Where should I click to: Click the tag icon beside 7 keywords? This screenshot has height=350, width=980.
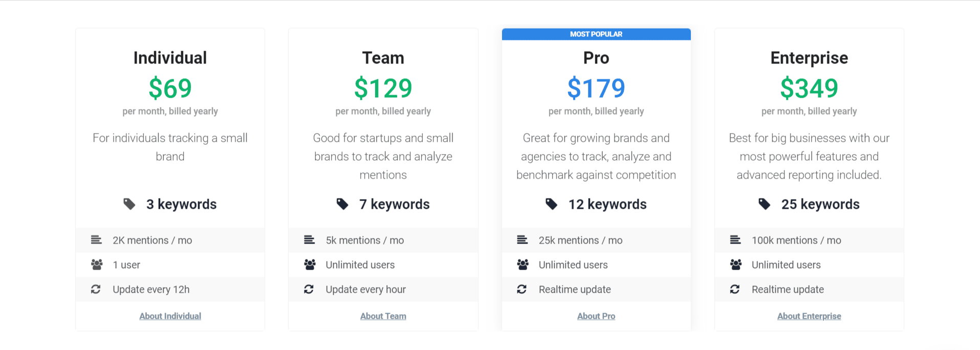(342, 204)
